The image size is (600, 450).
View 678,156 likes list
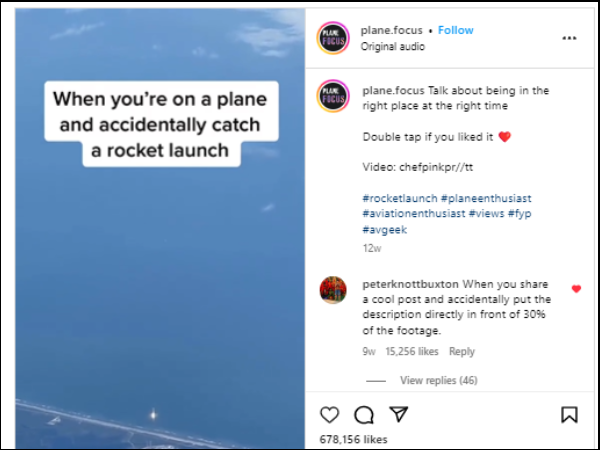coord(354,439)
